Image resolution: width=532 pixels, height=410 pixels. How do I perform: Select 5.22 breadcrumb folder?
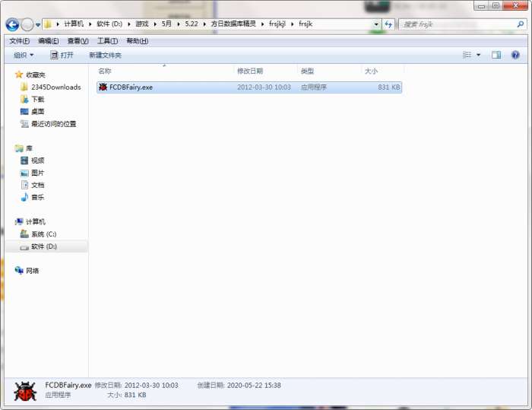[192, 24]
